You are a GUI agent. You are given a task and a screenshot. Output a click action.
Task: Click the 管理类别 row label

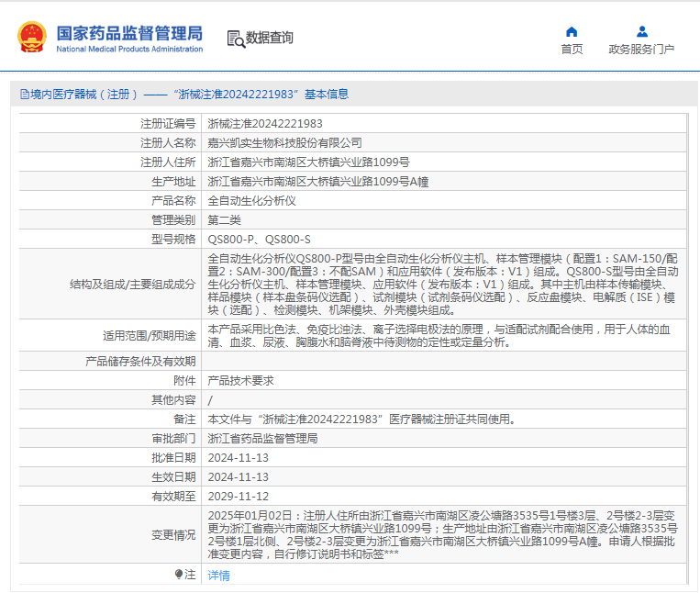coord(173,219)
